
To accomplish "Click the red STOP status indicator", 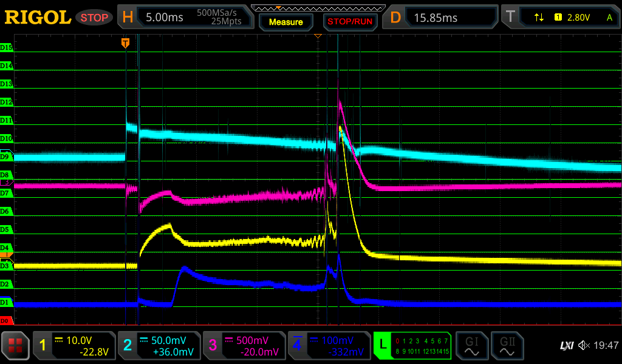I will pos(94,18).
